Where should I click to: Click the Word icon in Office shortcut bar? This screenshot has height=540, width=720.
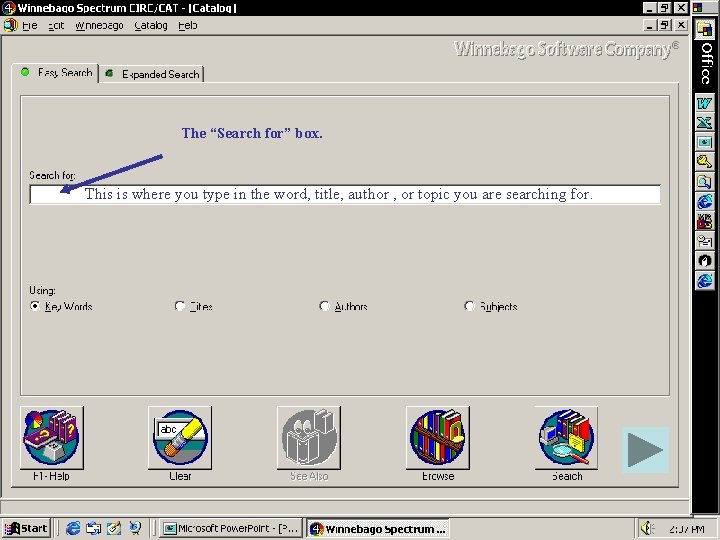coord(704,103)
